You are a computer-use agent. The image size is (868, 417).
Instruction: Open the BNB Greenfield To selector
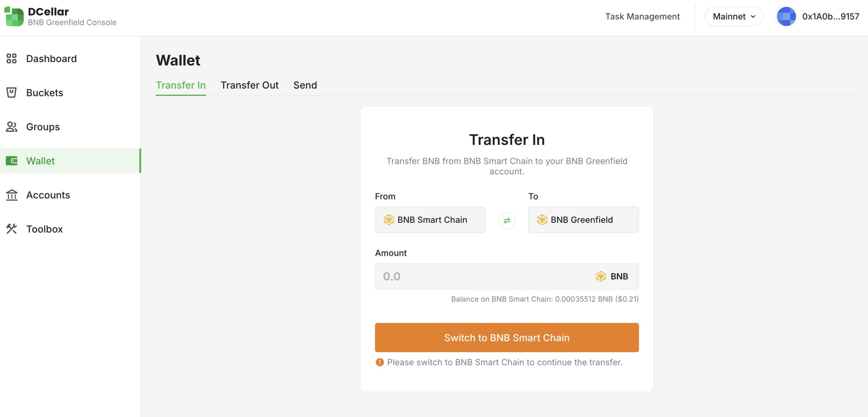(x=583, y=220)
